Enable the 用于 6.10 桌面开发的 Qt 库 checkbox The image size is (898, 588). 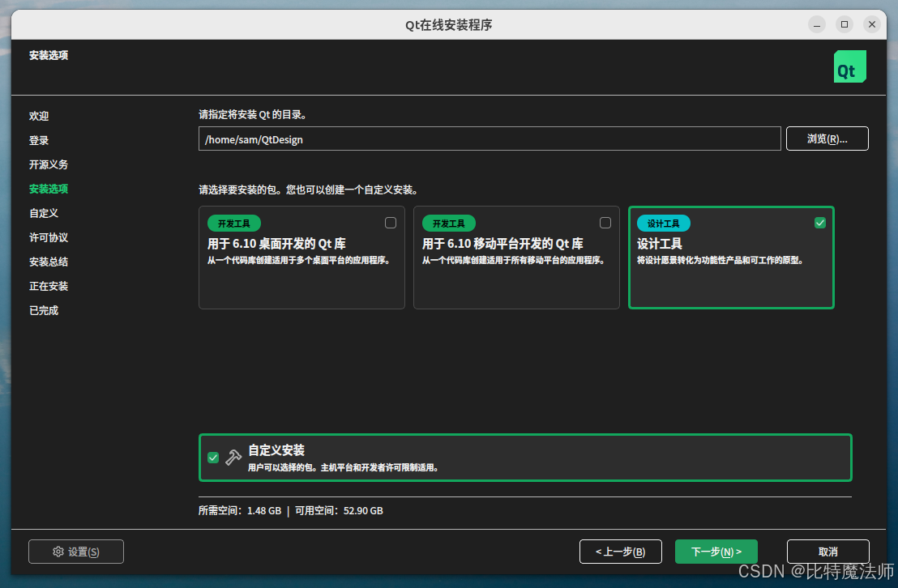(390, 222)
